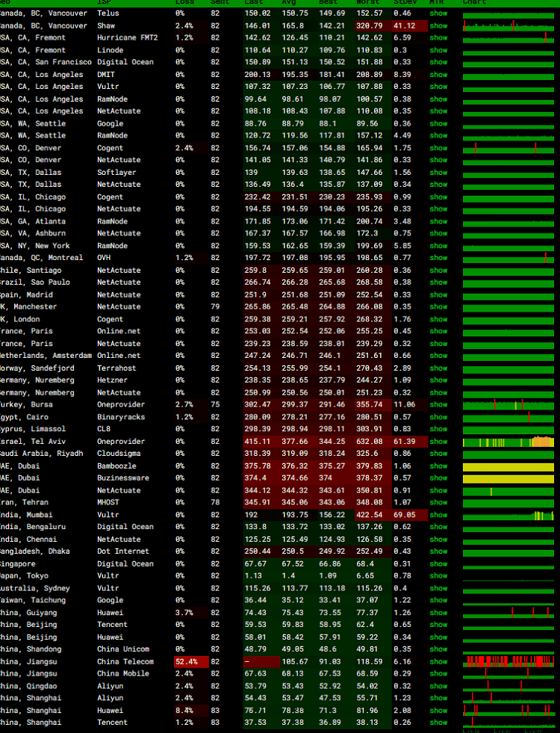
Task: Select stdev value 41.12 in Shaw row
Action: [x=404, y=25]
